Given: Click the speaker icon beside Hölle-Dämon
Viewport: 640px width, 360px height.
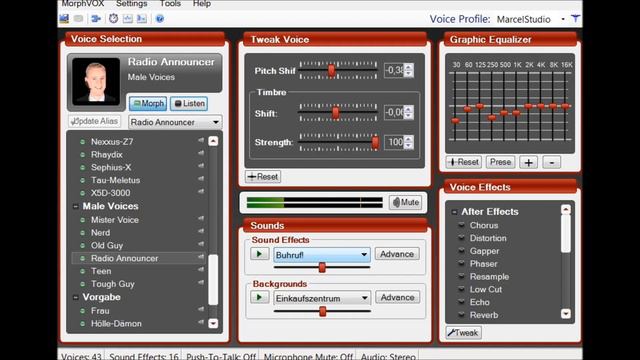Looking at the screenshot, I should coord(201,322).
